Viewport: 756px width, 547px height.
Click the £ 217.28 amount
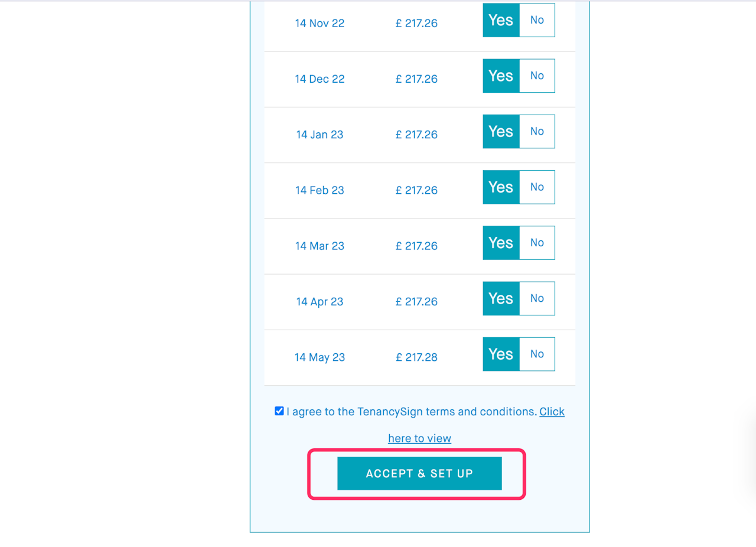coord(416,357)
